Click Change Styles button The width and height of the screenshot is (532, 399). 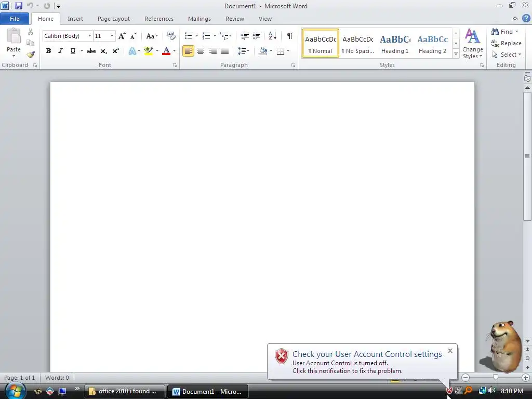[x=473, y=44]
